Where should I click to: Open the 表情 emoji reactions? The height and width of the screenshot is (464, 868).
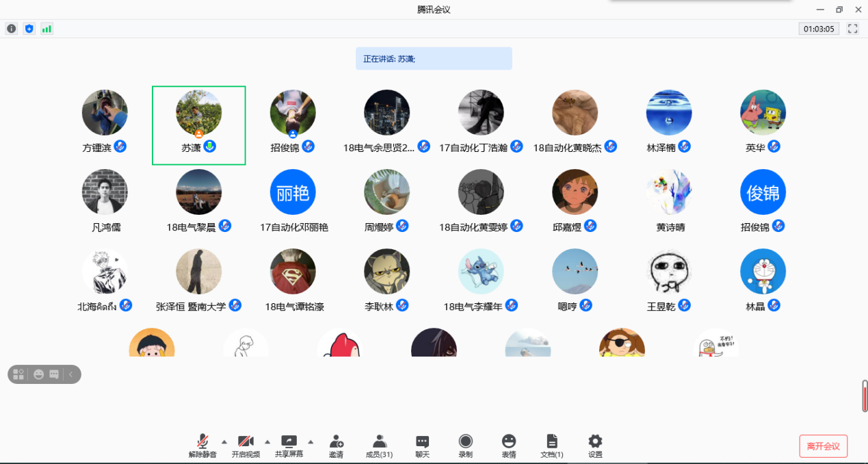509,446
